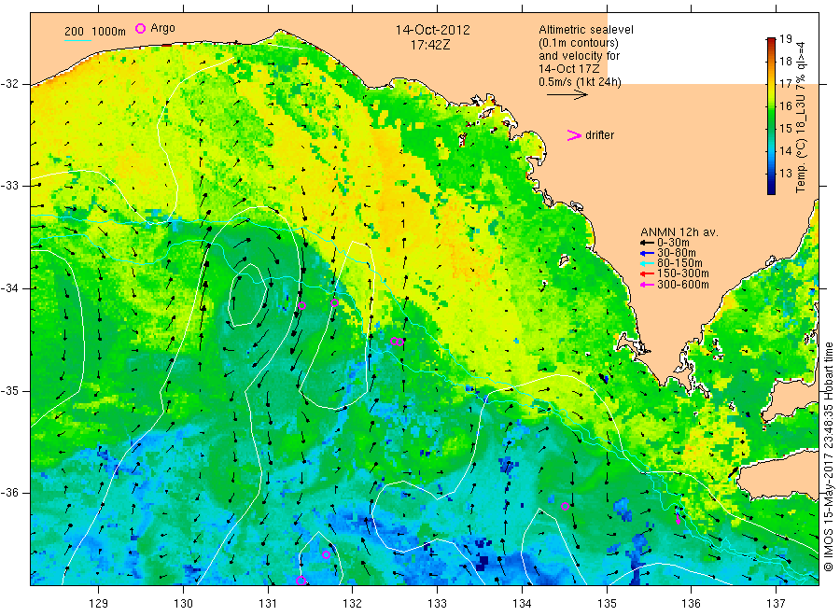Click the Argo float near 134.5, -36.1
The width and height of the screenshot is (840, 616).
(x=566, y=506)
